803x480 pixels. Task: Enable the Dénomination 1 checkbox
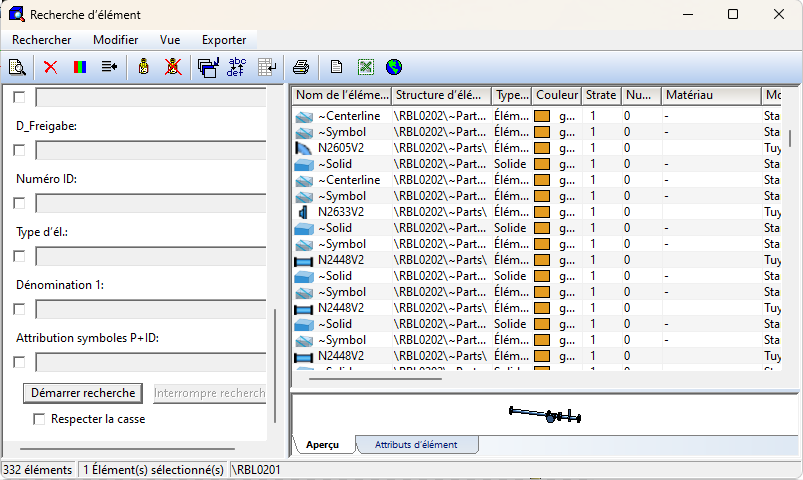click(19, 309)
